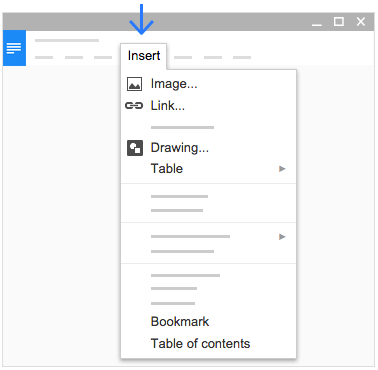Click the chain link icon
Screen dimensions: 378x370
coord(134,106)
